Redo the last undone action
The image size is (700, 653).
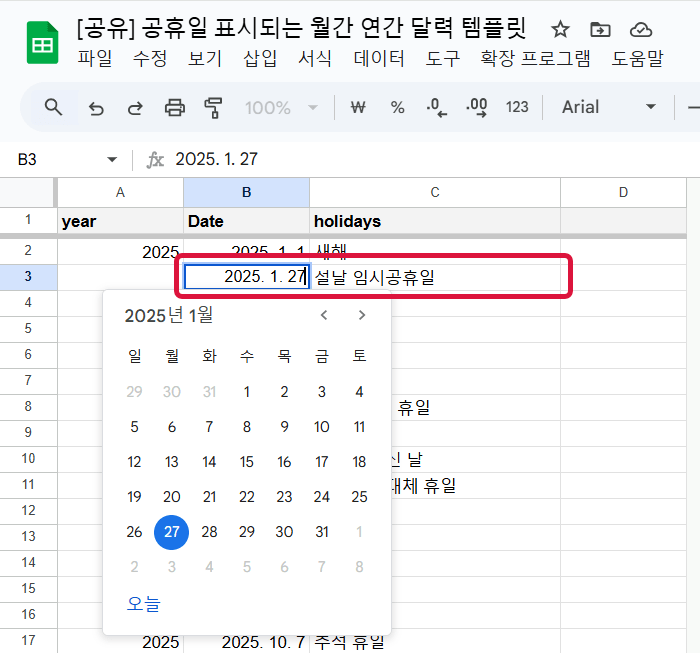(x=135, y=107)
